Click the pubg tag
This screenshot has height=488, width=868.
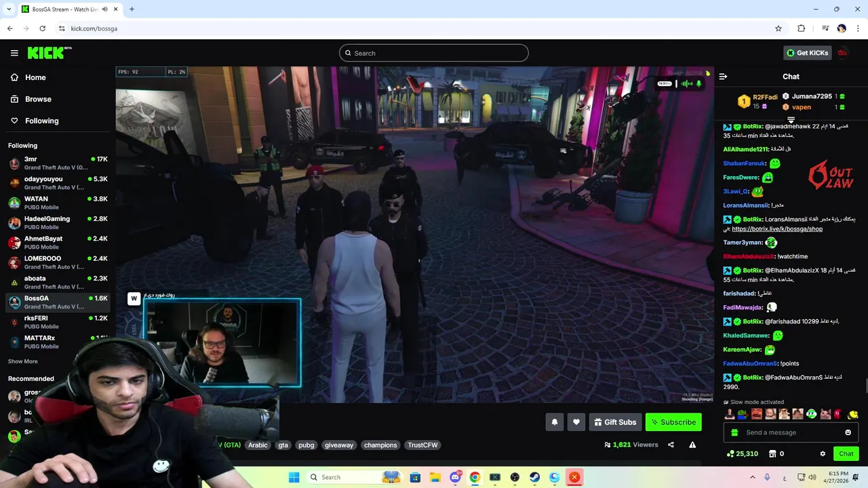coord(307,445)
